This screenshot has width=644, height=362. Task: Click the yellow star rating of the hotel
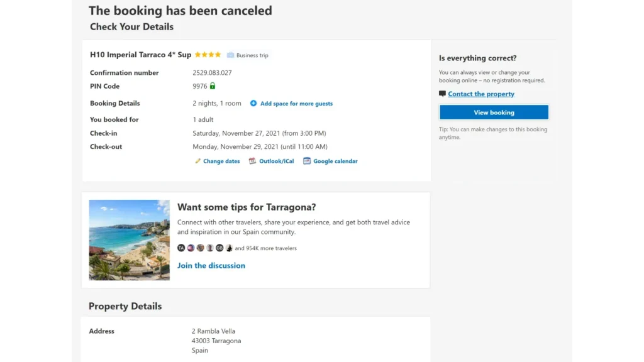tap(208, 55)
